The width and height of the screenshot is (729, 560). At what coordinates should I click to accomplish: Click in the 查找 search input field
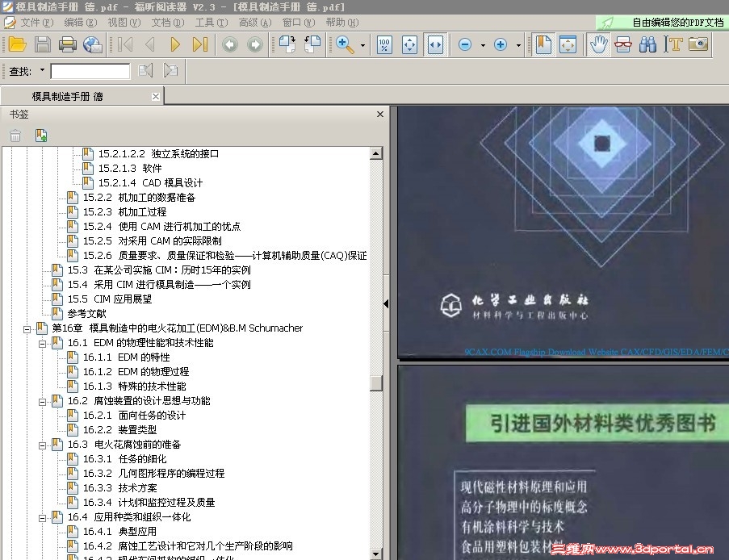[90, 71]
